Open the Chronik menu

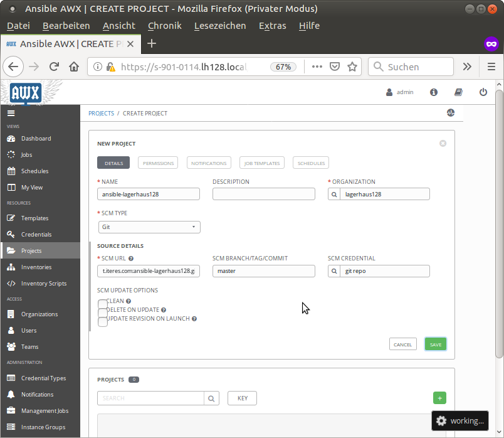165,26
